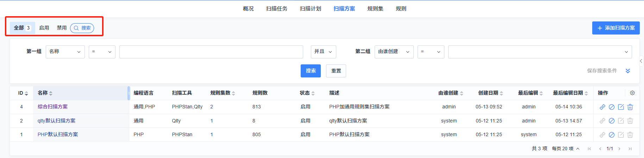This screenshot has height=158, width=644.
Task: Disable the qlty默认扫描方案 via its ban icon
Action: [612, 121]
